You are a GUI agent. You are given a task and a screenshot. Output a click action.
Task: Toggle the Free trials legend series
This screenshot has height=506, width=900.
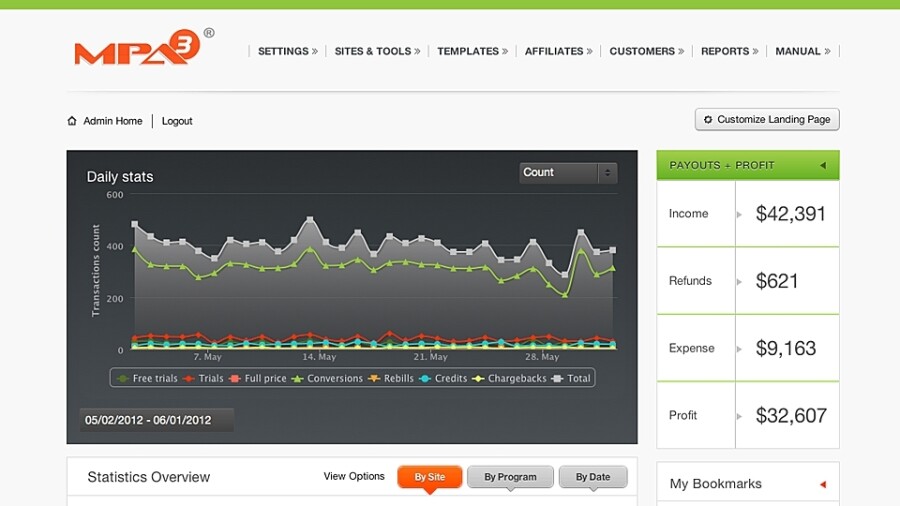coord(147,379)
